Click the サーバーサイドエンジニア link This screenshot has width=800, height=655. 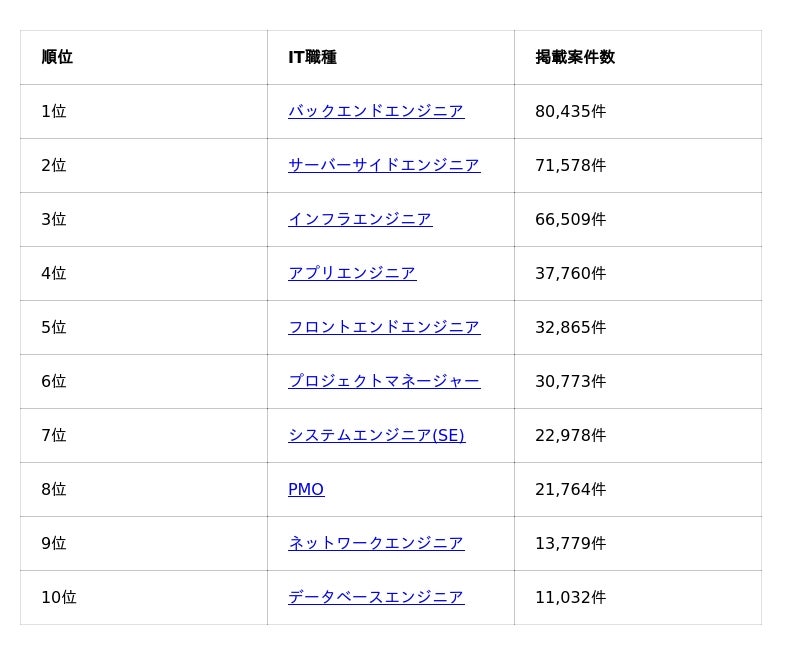tap(384, 165)
